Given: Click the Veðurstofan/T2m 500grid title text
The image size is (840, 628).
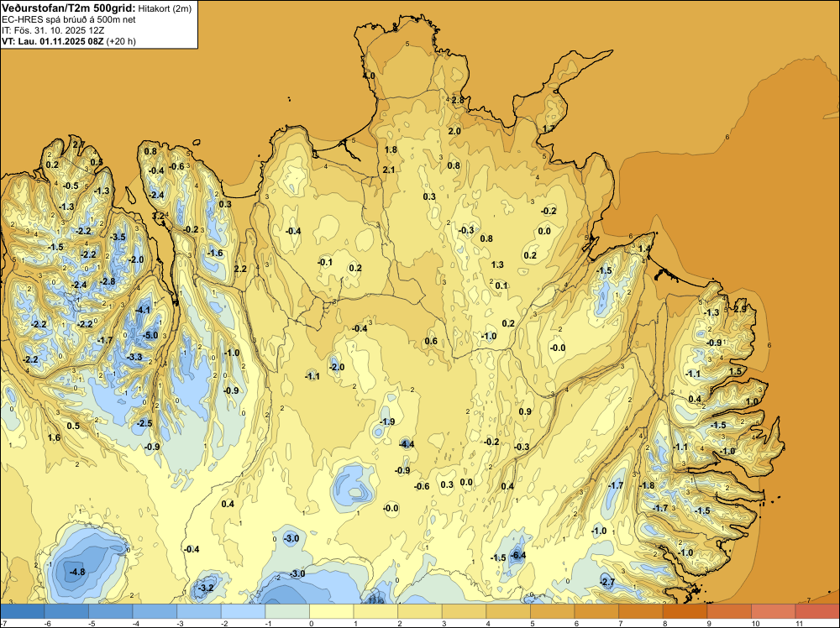Looking at the screenshot, I should [x=69, y=8].
